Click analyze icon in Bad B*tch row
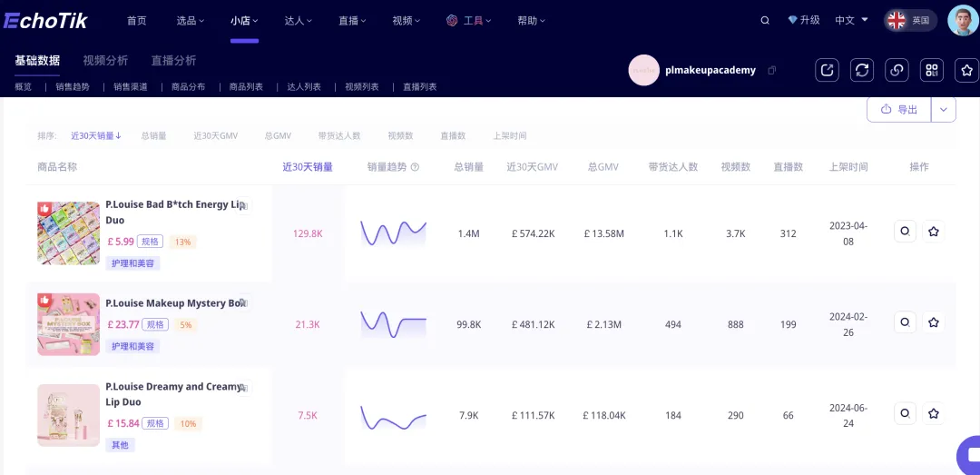 click(905, 232)
